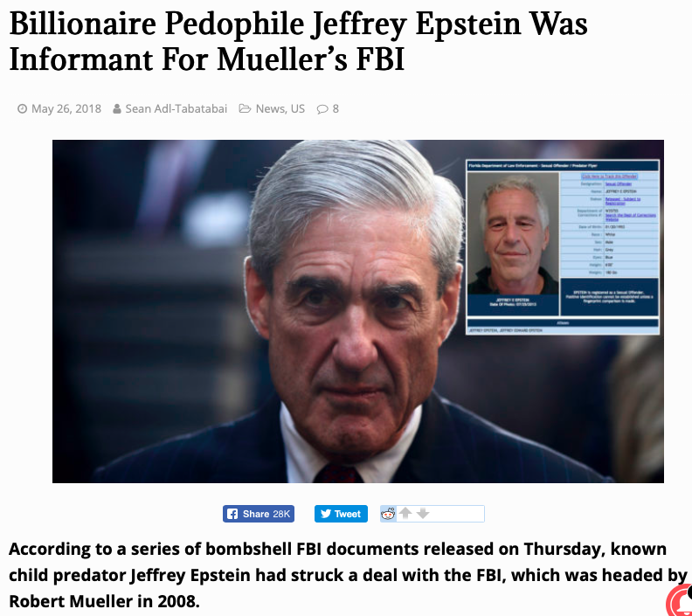Click the comment bubble icon

pyautogui.click(x=322, y=109)
